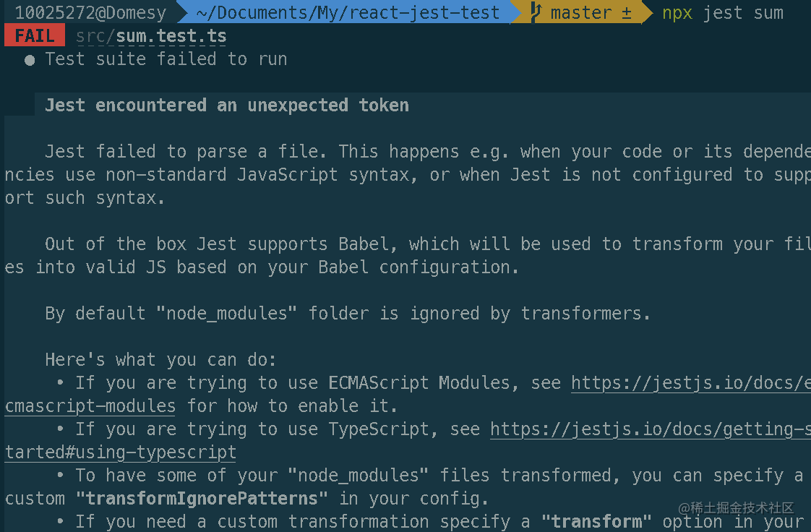Viewport: 811px width, 532px height.
Task: Click the ~/Documents/My/react-jest-test path segment
Action: click(x=348, y=12)
